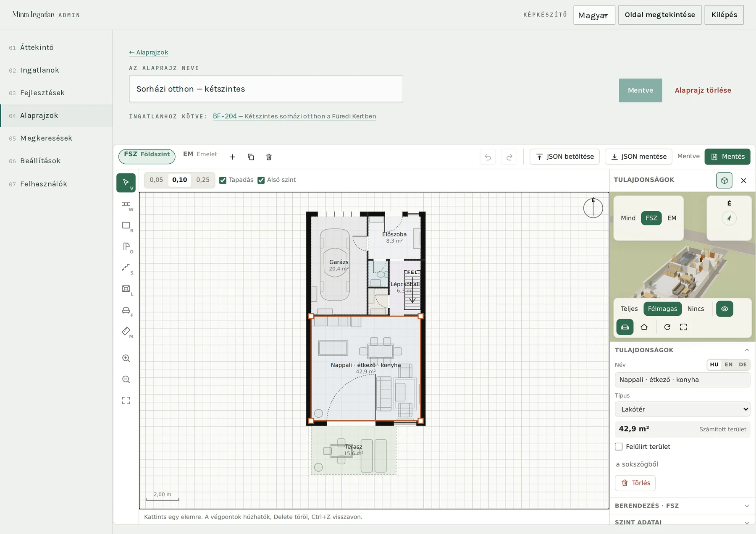The width and height of the screenshot is (756, 534).
Task: Delete the current floor level
Action: pyautogui.click(x=269, y=157)
